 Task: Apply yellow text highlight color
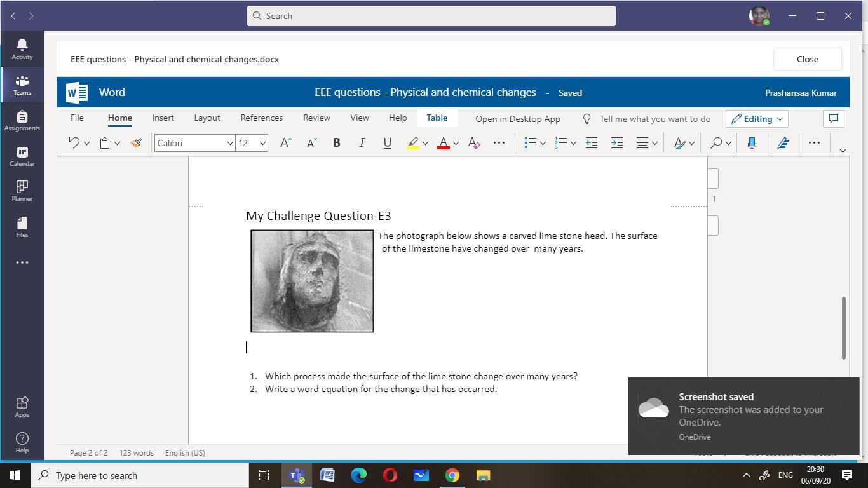point(413,143)
